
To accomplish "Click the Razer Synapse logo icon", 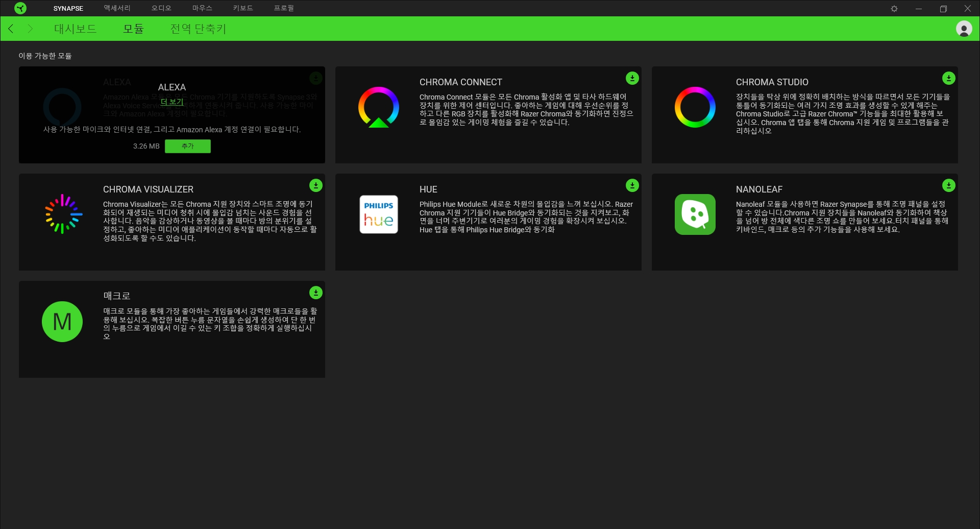I will [x=20, y=8].
